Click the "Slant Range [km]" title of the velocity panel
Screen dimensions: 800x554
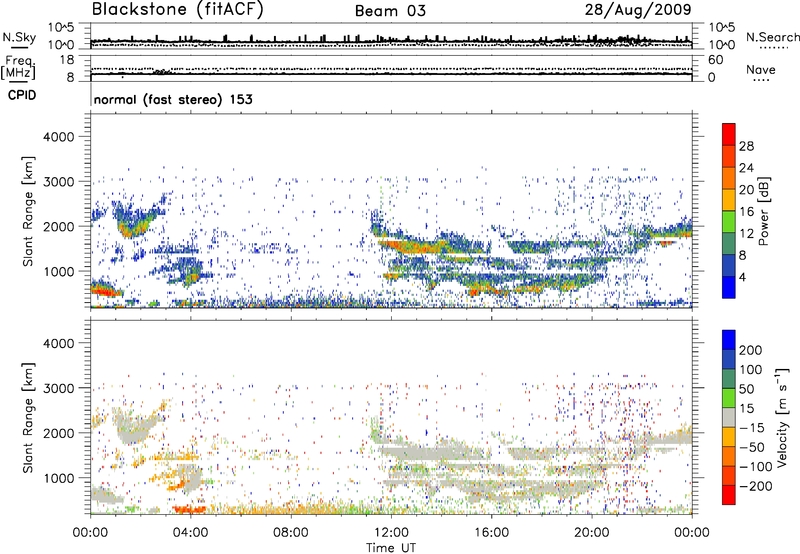[x=28, y=418]
